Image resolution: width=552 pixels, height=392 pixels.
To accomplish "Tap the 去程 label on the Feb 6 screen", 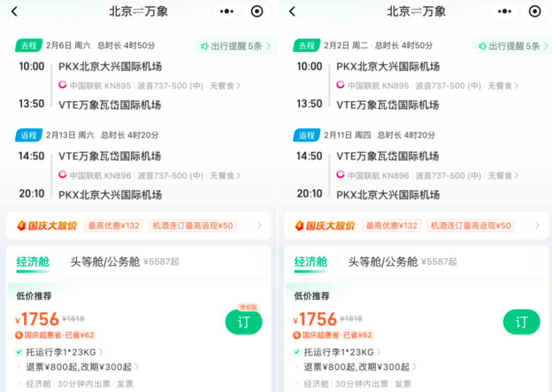I will tap(29, 46).
